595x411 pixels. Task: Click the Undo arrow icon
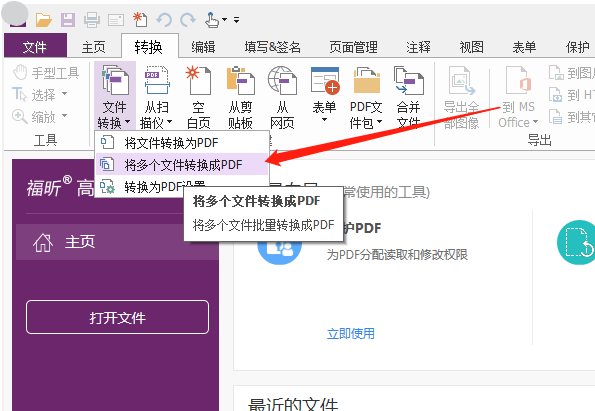(164, 19)
